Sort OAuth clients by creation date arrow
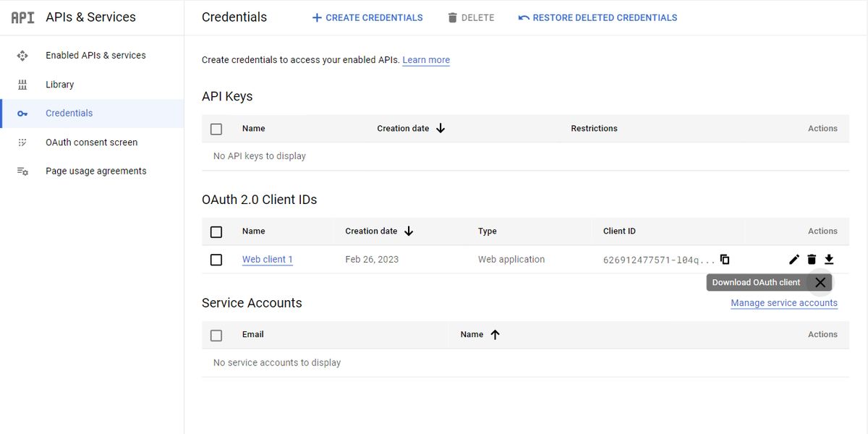This screenshot has width=868, height=434. click(409, 231)
